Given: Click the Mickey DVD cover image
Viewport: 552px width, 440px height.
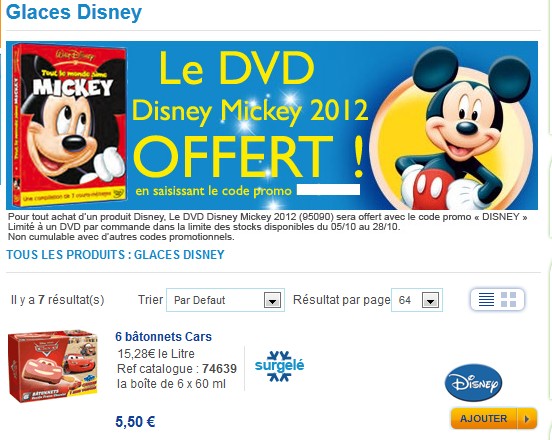Looking at the screenshot, I should [x=70, y=125].
